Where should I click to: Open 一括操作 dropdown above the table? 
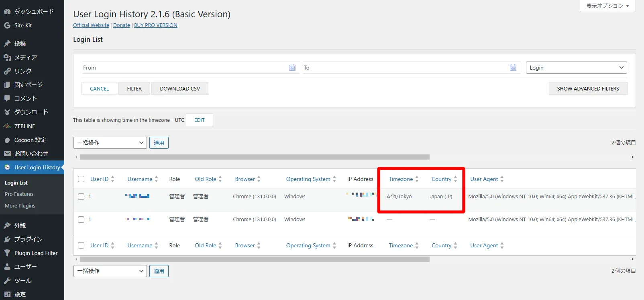coord(110,143)
